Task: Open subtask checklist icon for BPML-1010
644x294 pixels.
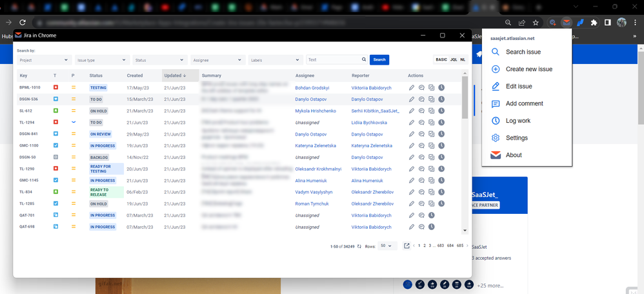Action: pyautogui.click(x=431, y=88)
